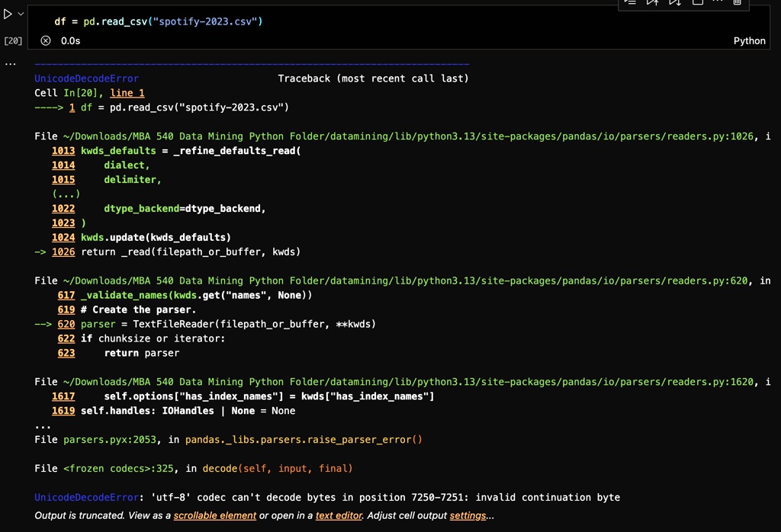Split the cell using toolbar icon
781x532 pixels.
tap(697, 2)
